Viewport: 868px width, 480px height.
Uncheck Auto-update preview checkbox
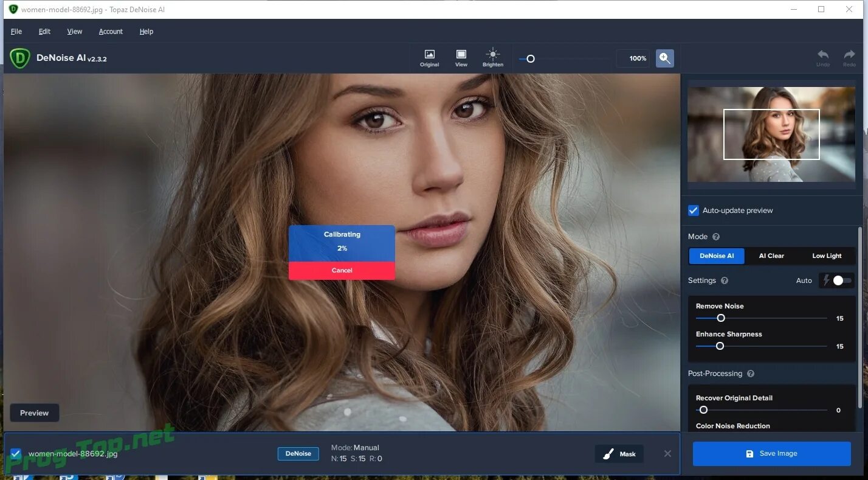tap(693, 210)
